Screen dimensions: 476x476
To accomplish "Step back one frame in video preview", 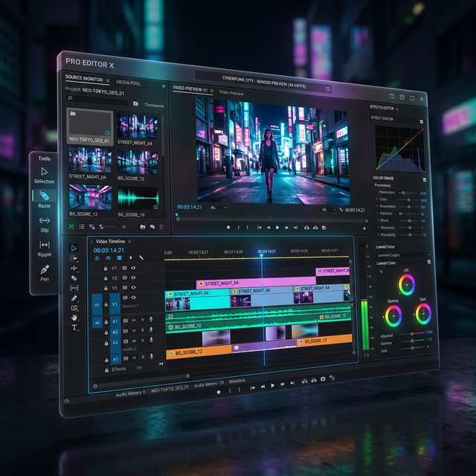I will [268, 228].
